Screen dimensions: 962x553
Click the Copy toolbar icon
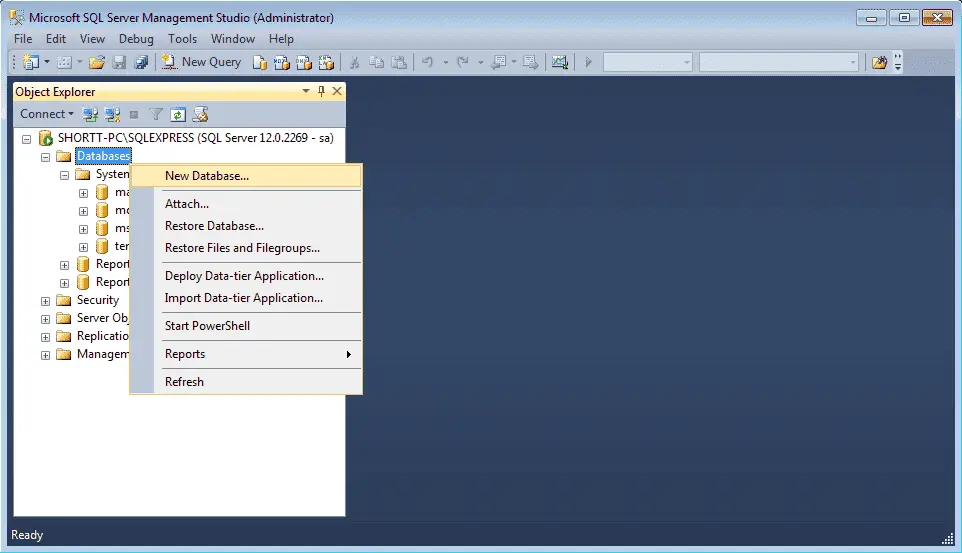point(376,62)
